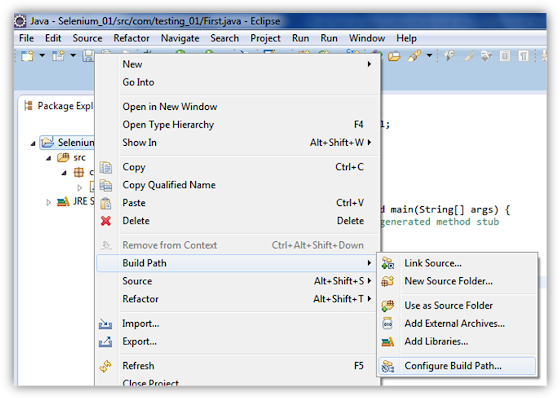Select New Source Folder... entry
The image size is (560, 398).
[x=457, y=281]
